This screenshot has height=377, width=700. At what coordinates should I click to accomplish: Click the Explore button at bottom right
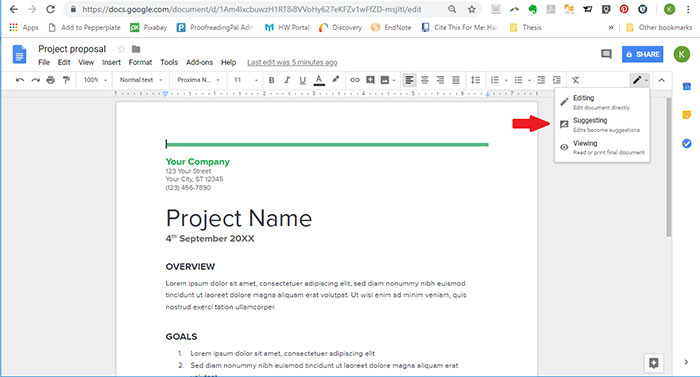point(654,363)
